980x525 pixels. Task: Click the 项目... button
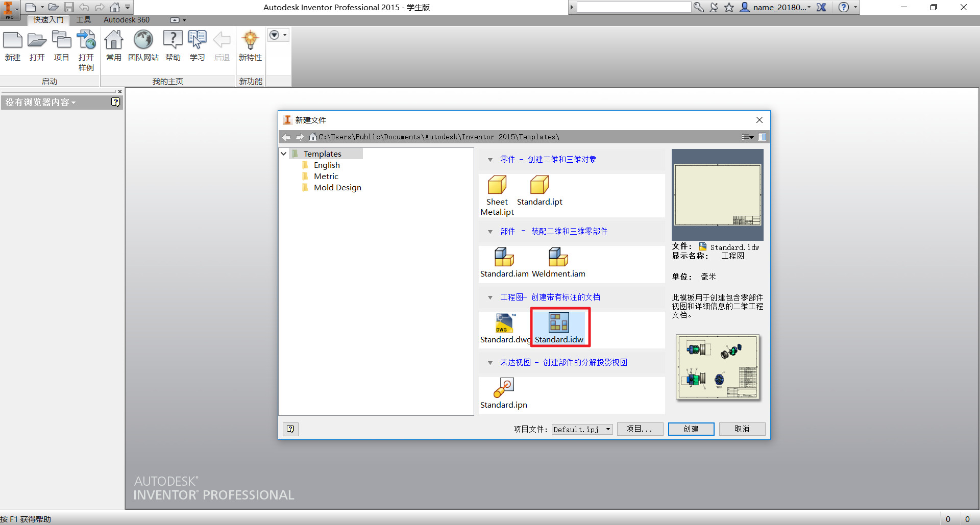tap(640, 429)
